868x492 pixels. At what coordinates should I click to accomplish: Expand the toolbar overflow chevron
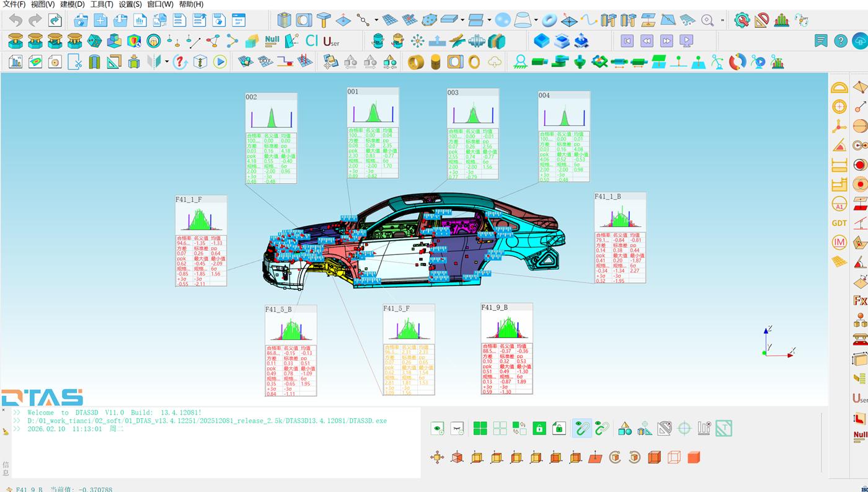pos(722,20)
